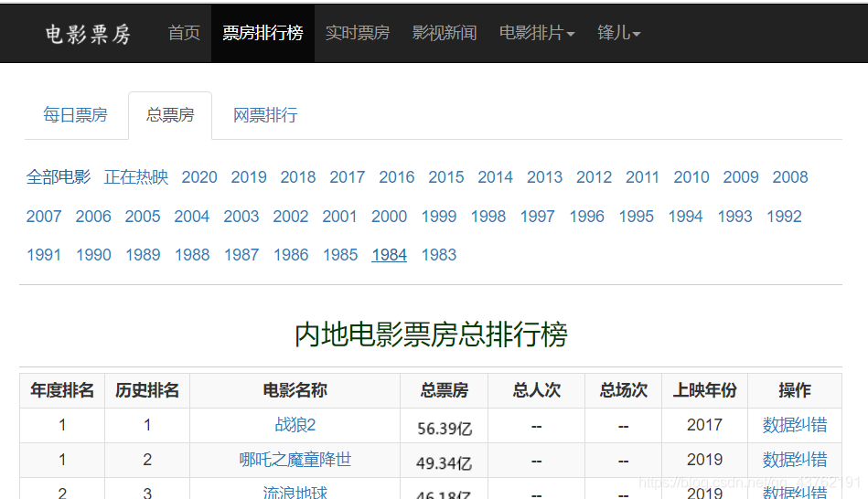This screenshot has width=868, height=499.
Task: Select year 2018 filter
Action: point(298,177)
